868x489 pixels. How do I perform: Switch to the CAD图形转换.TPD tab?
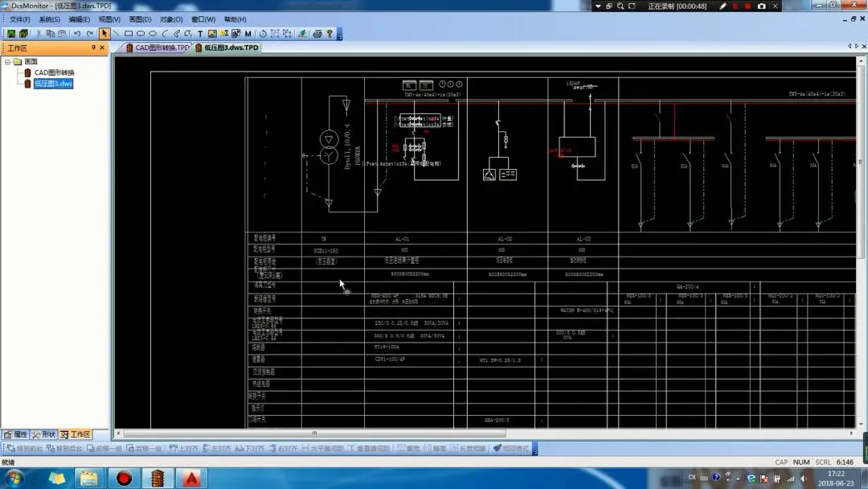coord(157,47)
